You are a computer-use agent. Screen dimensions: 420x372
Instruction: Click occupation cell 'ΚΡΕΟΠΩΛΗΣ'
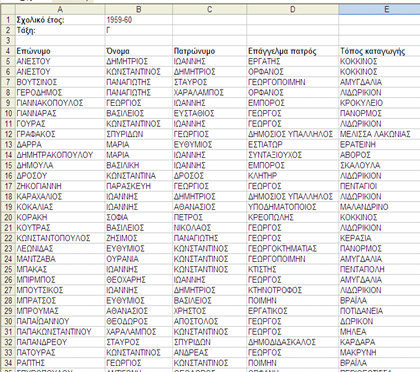click(293, 217)
